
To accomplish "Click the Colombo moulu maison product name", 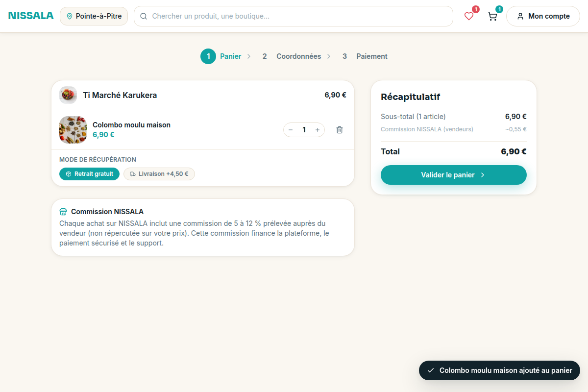I will pyautogui.click(x=131, y=125).
